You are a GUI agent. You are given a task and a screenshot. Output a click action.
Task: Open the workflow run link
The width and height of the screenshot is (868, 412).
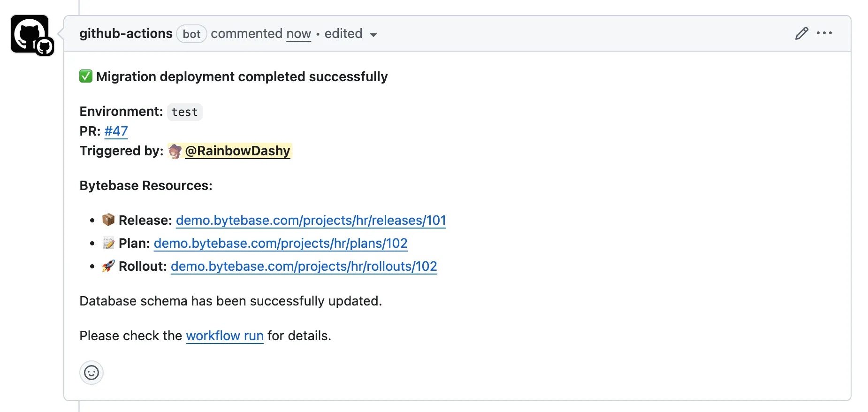tap(224, 336)
